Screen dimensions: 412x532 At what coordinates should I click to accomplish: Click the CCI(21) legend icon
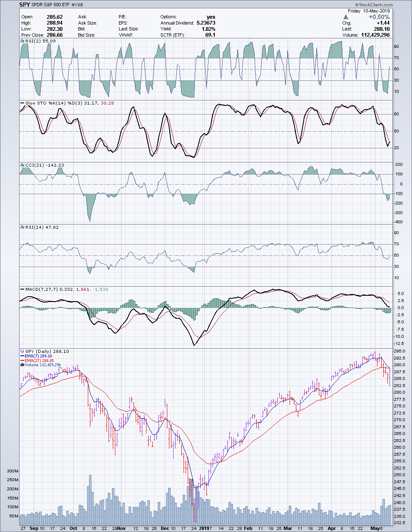(x=22, y=165)
